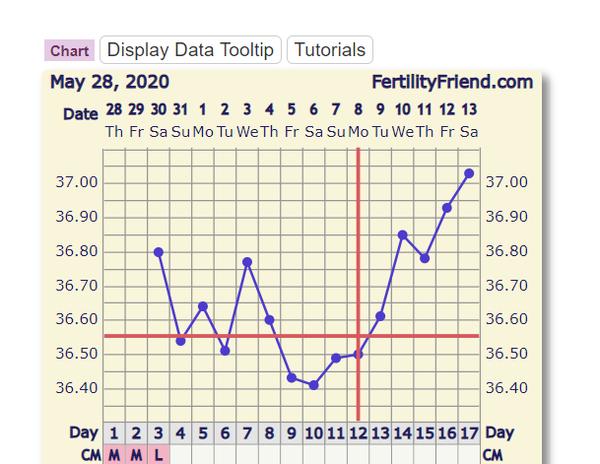Click the CM cell marked L
Viewport: 600px width, 464px height.
click(x=158, y=455)
